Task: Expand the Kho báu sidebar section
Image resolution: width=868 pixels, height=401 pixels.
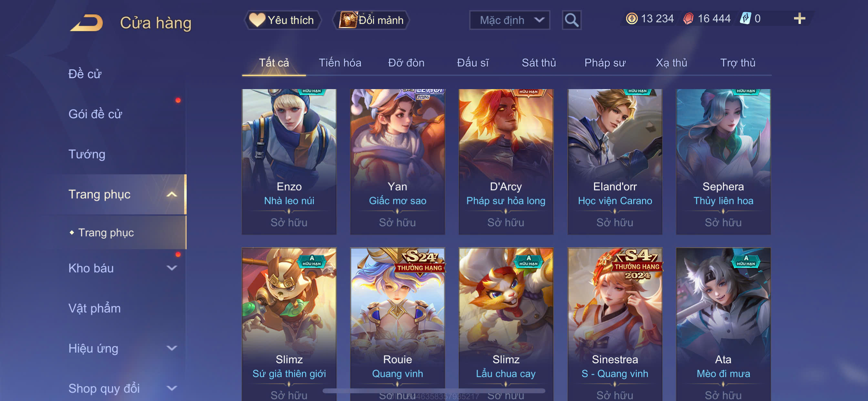Action: (171, 268)
